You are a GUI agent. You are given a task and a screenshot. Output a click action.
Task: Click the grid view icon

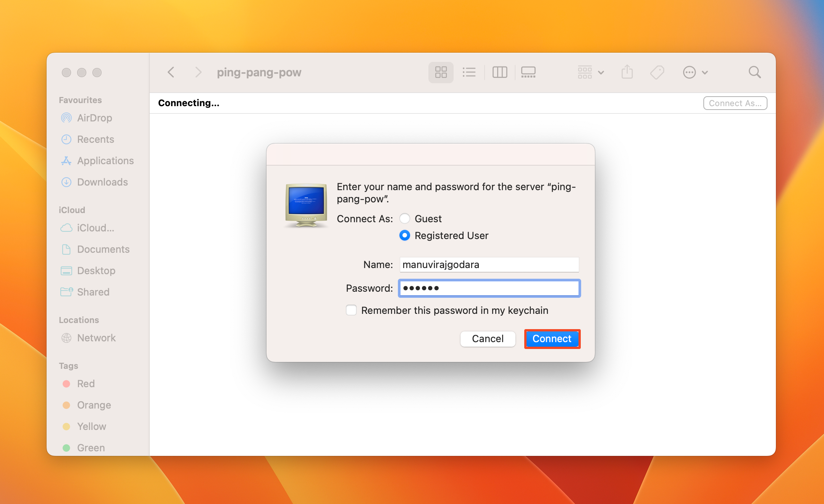(441, 72)
